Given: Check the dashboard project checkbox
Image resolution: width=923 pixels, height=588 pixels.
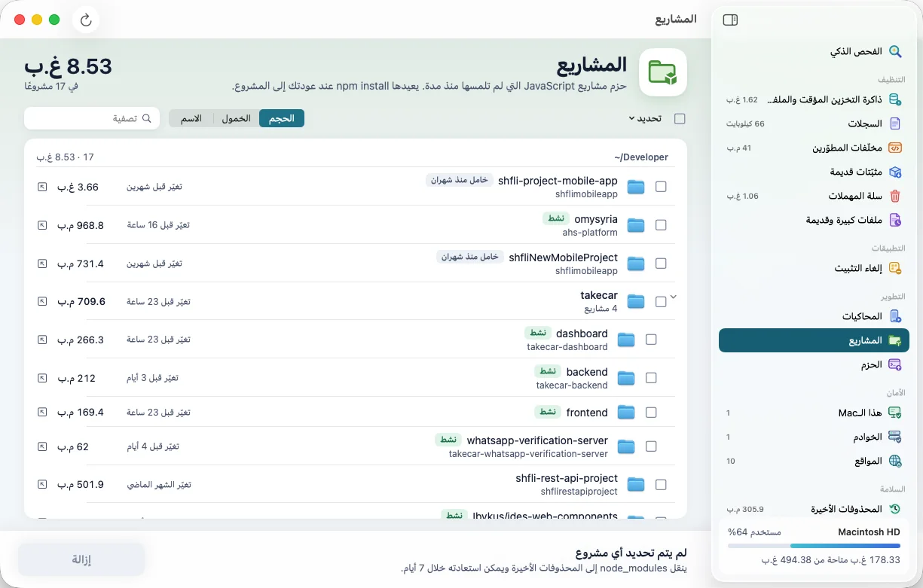Looking at the screenshot, I should click(x=651, y=340).
